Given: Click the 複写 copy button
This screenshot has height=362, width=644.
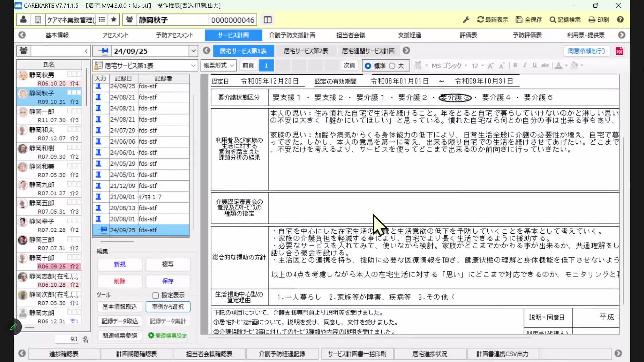Looking at the screenshot, I should pyautogui.click(x=168, y=264).
